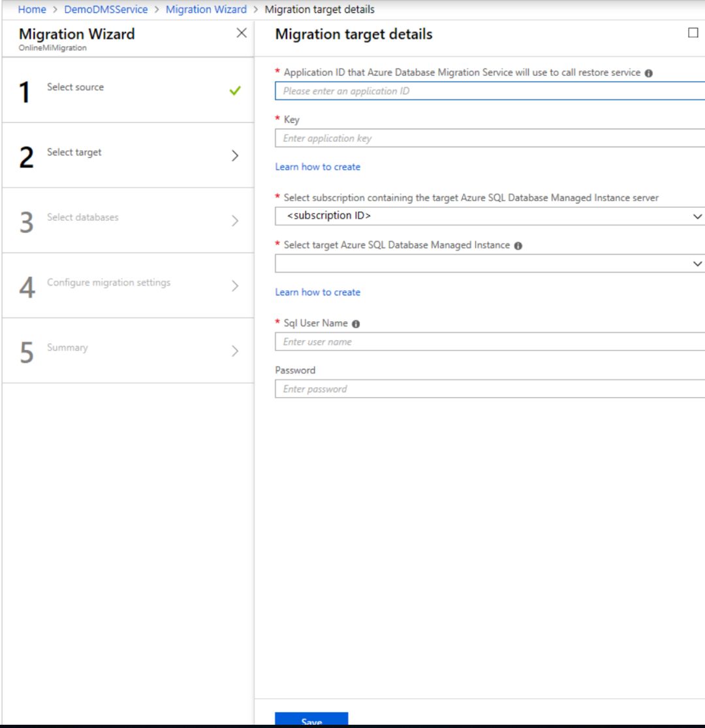Open the subscription ID dropdown
705x728 pixels.
490,216
